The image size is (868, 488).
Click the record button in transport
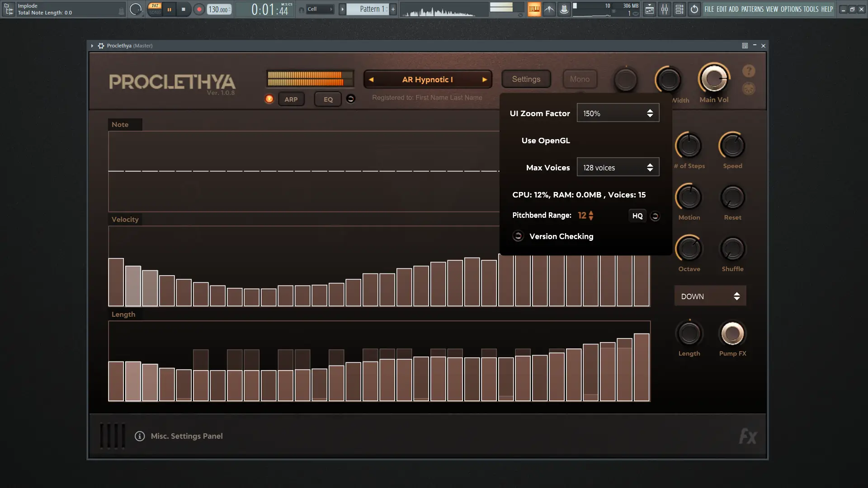point(199,9)
